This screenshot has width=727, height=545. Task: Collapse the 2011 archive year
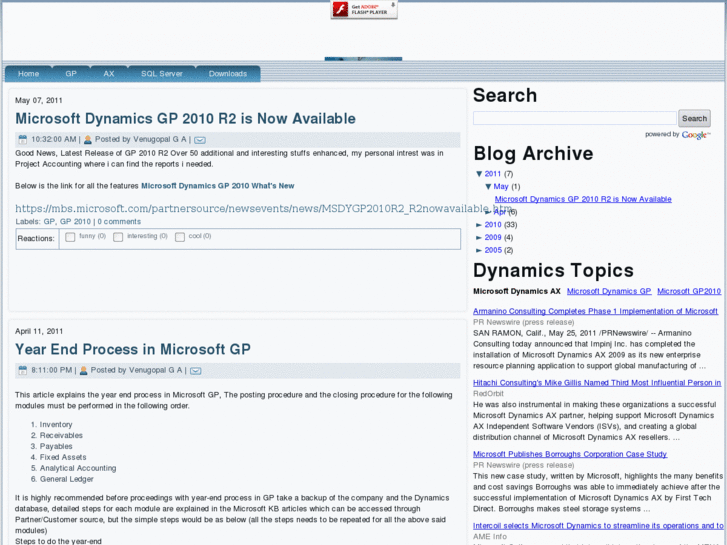click(x=479, y=174)
